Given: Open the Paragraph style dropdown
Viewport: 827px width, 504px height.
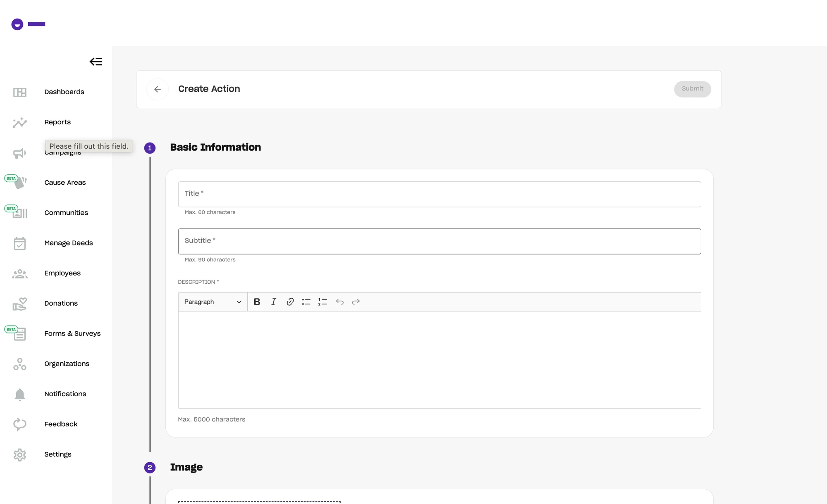Looking at the screenshot, I should pos(213,302).
